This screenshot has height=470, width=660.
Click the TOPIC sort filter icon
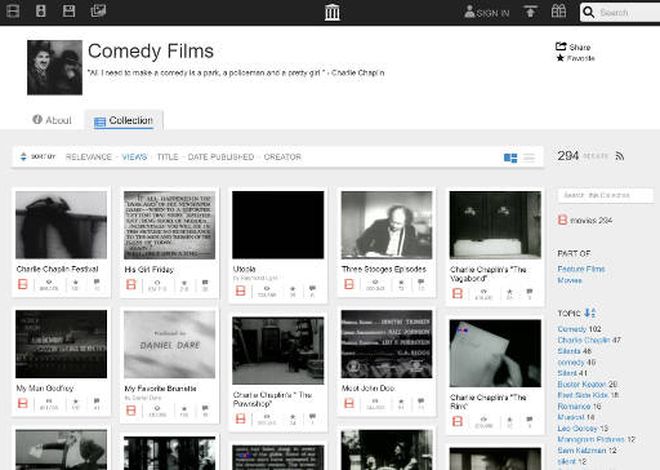[590, 313]
